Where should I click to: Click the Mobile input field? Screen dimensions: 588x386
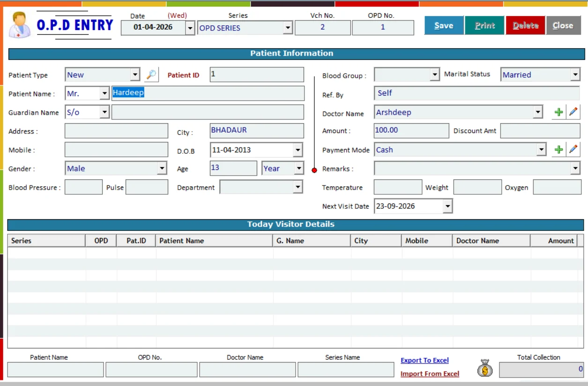point(116,149)
